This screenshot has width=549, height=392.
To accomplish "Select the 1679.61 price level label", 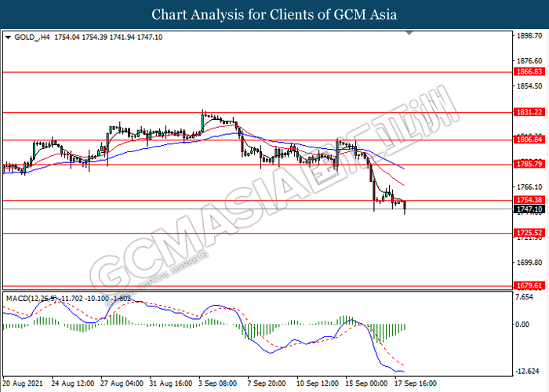I will pyautogui.click(x=529, y=285).
